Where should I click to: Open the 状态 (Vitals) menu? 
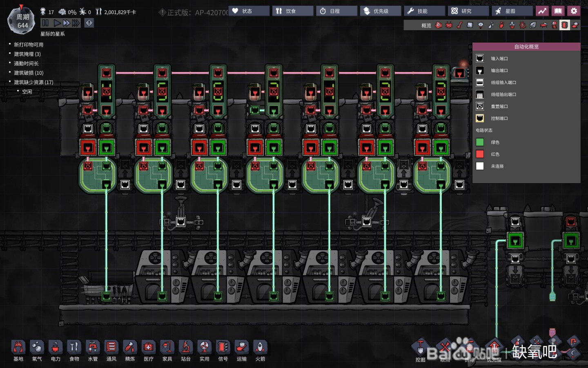click(249, 11)
